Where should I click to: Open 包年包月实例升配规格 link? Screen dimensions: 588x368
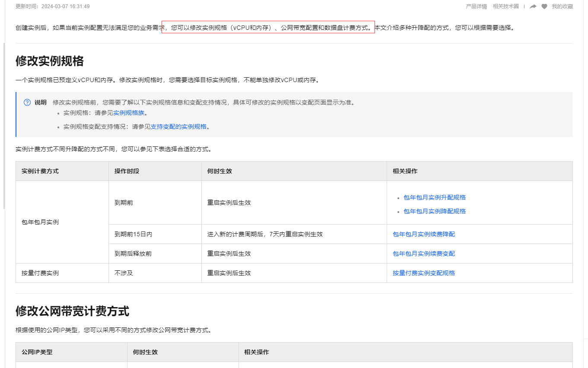click(435, 197)
